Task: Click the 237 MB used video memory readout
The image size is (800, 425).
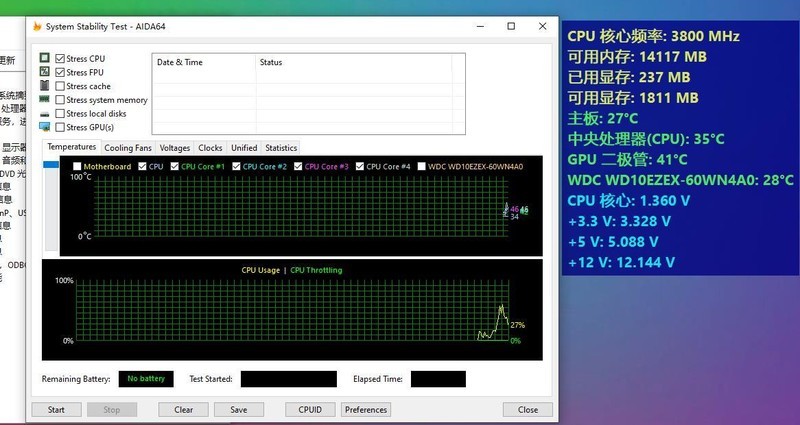Action: coord(629,78)
